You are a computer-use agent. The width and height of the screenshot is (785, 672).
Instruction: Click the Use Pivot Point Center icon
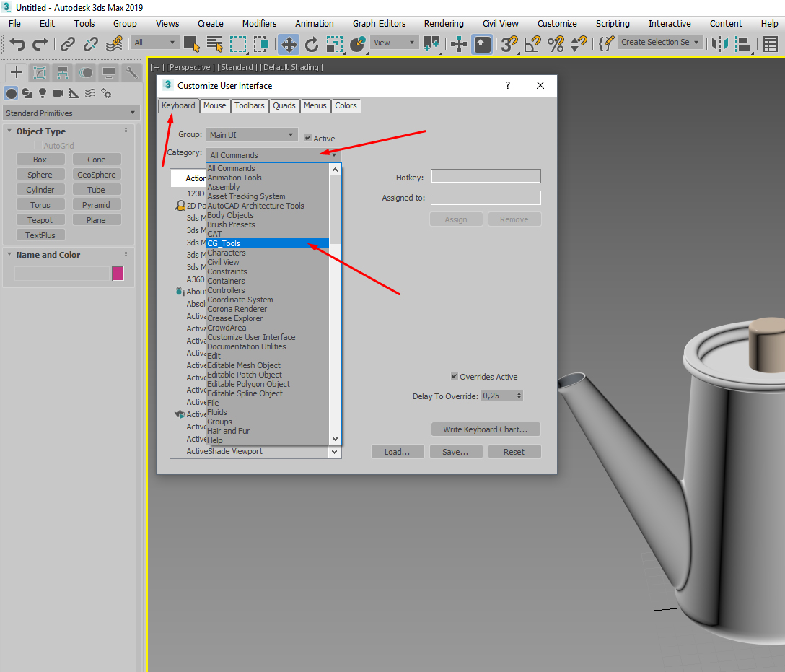(x=431, y=44)
